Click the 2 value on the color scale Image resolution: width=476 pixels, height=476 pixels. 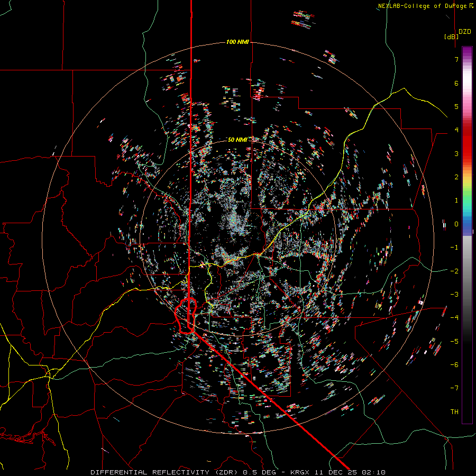pos(456,177)
